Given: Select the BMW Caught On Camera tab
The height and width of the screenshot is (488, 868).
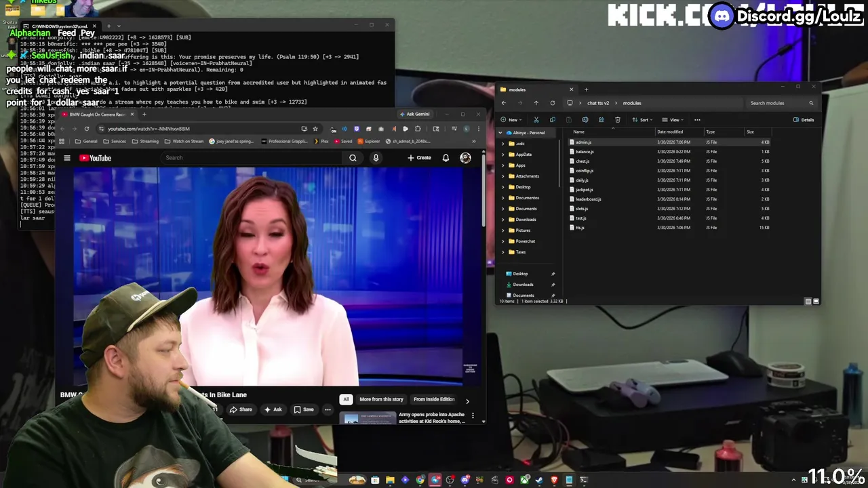Looking at the screenshot, I should pos(97,115).
